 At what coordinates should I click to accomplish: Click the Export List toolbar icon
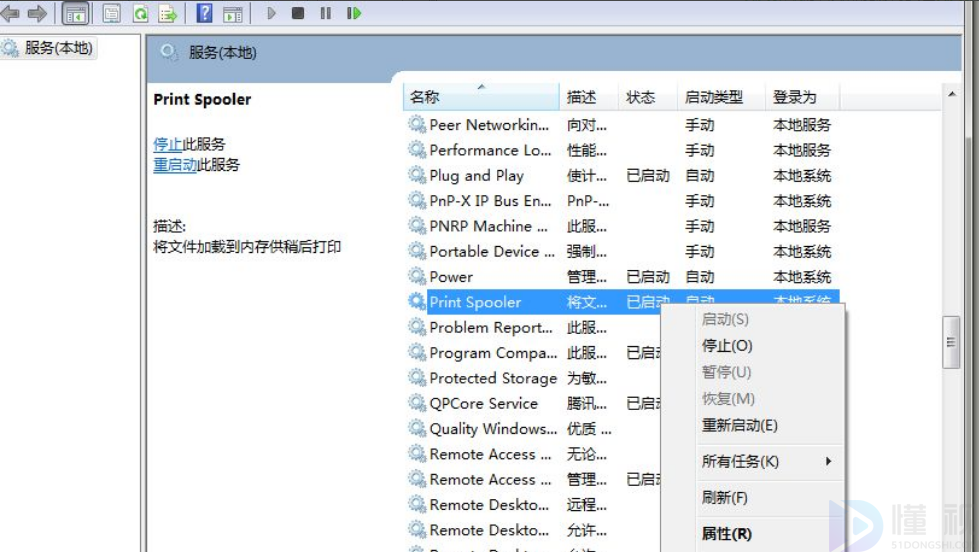coord(167,13)
